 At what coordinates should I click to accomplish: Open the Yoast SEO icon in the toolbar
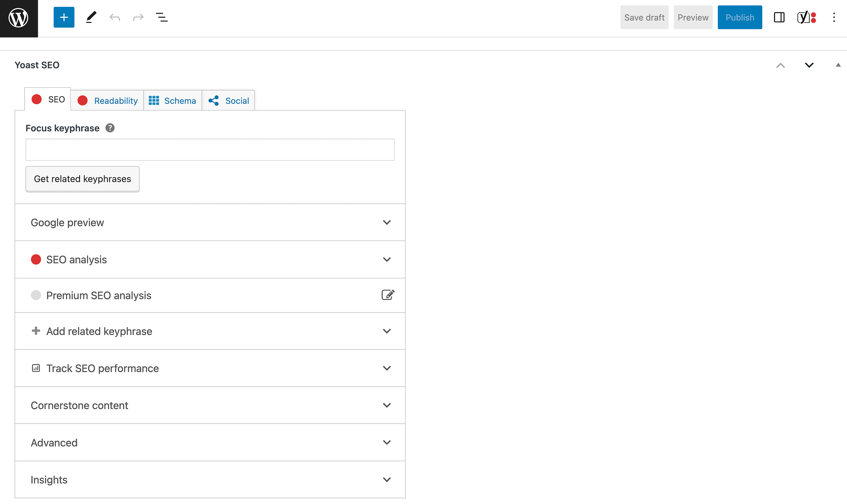tap(805, 17)
